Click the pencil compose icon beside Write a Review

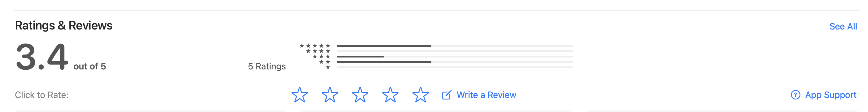point(446,95)
